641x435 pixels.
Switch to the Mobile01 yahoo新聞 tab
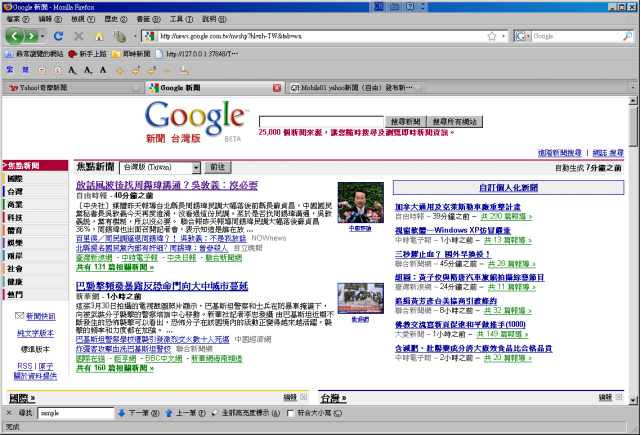(x=356, y=88)
